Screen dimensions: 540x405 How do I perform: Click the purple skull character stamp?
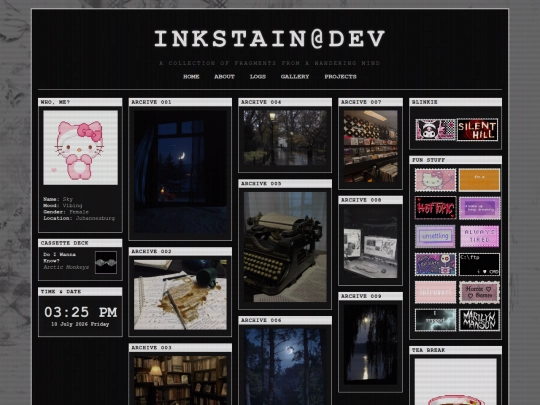tap(435, 264)
